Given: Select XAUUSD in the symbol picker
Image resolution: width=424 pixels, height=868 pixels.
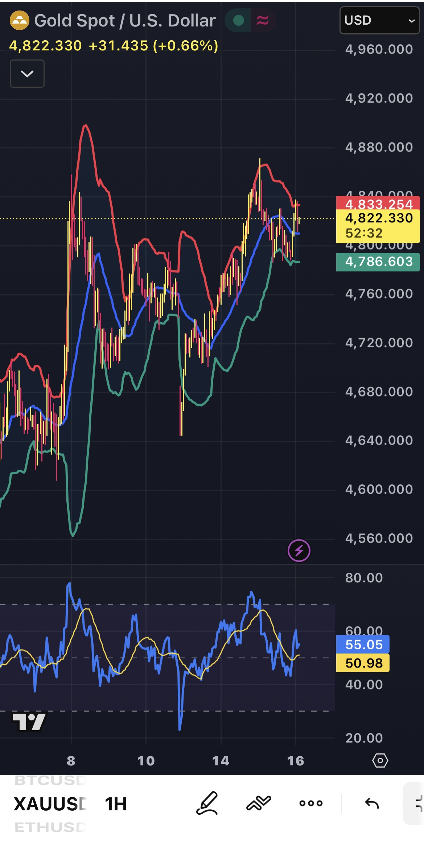Looking at the screenshot, I should [50, 804].
